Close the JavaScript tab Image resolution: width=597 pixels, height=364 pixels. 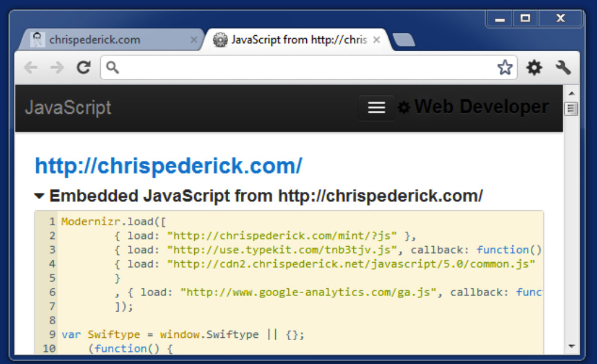coord(377,41)
